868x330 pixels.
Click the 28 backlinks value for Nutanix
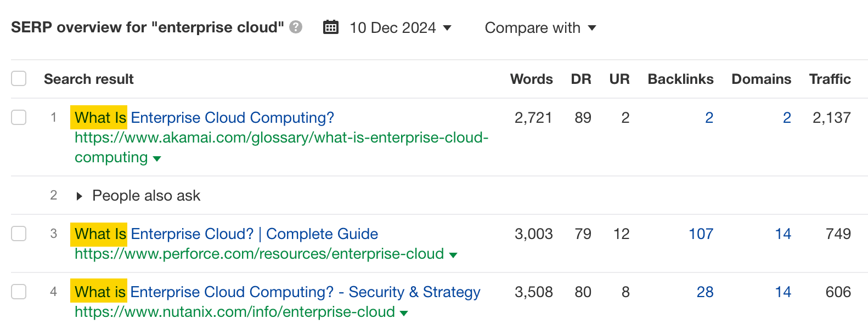[x=705, y=292]
